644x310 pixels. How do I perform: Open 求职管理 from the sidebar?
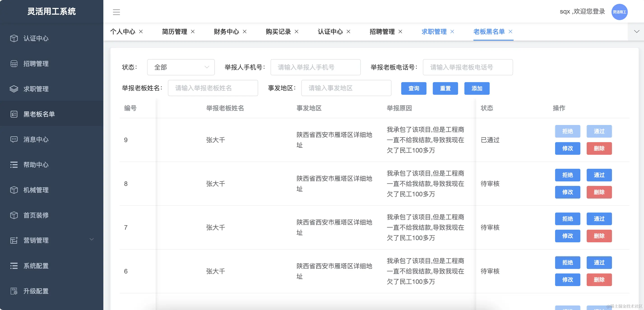(14, 89)
